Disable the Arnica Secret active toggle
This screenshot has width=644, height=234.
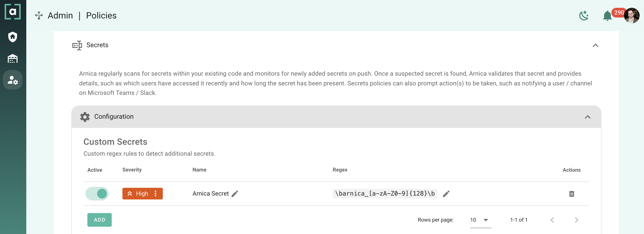pyautogui.click(x=97, y=194)
